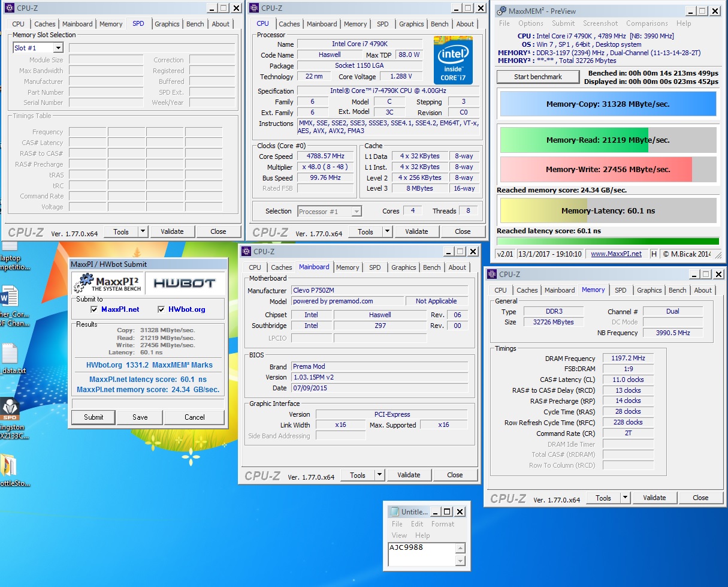Click the MaxxPI² system bench logo
This screenshot has width=728, height=587.
tap(108, 284)
